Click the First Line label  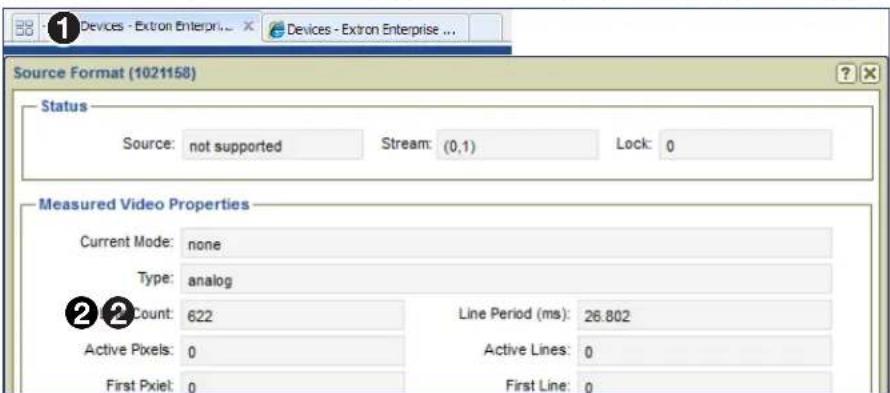coord(538,385)
